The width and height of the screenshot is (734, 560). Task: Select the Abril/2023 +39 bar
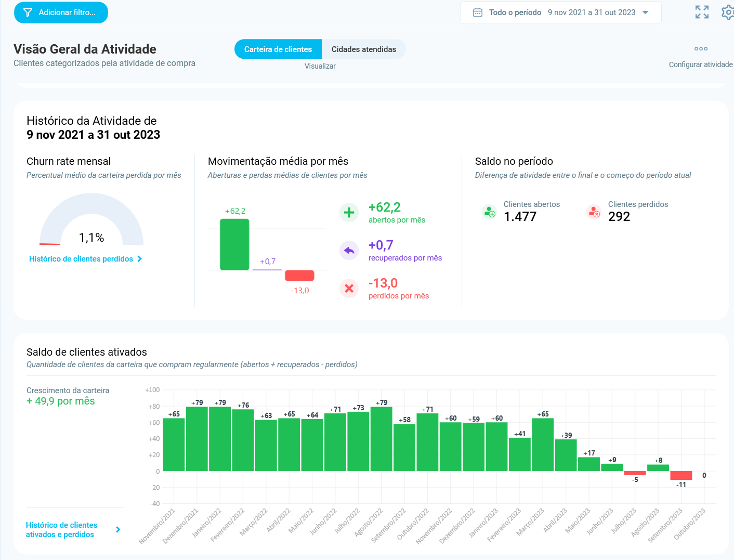pyautogui.click(x=566, y=455)
